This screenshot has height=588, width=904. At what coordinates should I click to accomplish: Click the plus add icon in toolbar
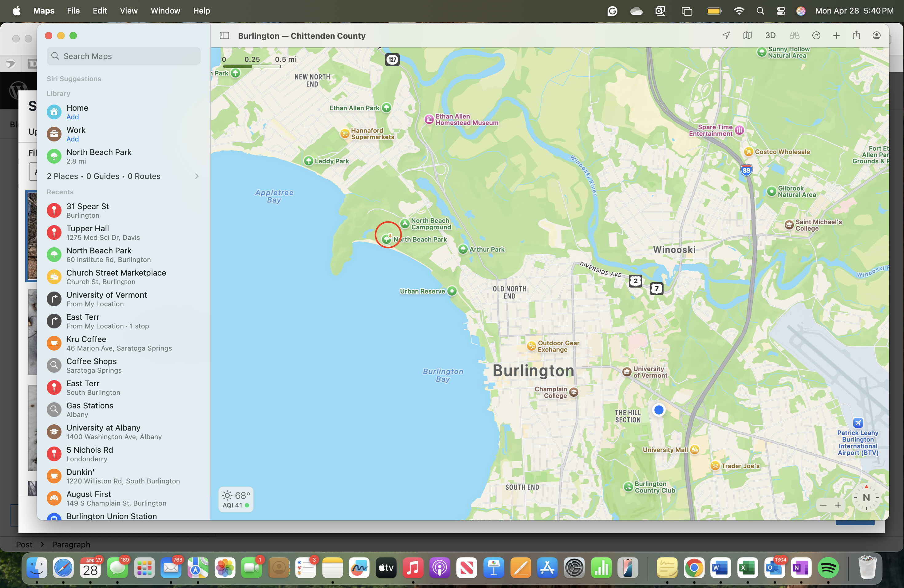click(836, 35)
